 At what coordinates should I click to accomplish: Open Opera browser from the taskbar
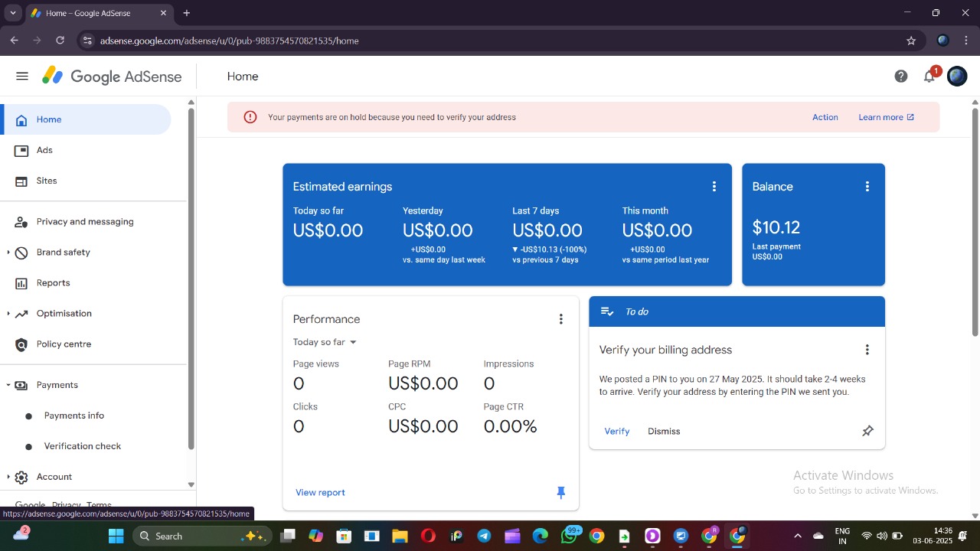[428, 536]
